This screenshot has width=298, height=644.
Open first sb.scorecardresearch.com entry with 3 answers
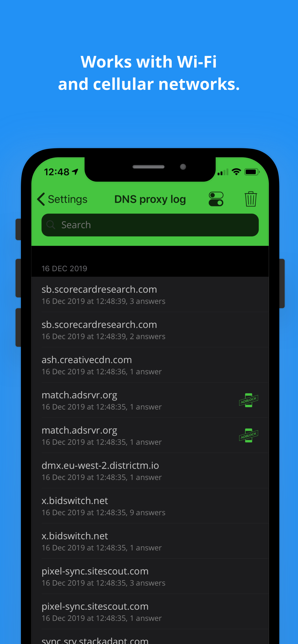tap(150, 294)
